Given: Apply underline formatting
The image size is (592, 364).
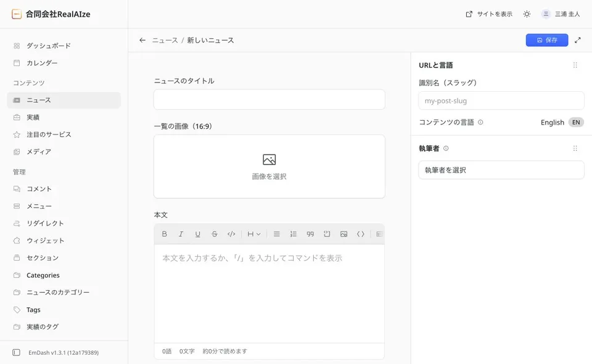Looking at the screenshot, I should click(197, 234).
